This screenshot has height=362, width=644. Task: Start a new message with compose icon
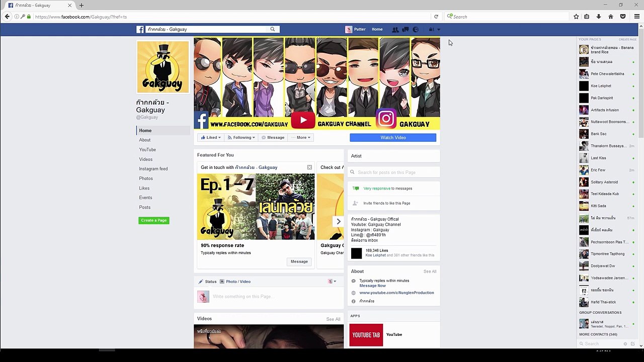click(633, 344)
